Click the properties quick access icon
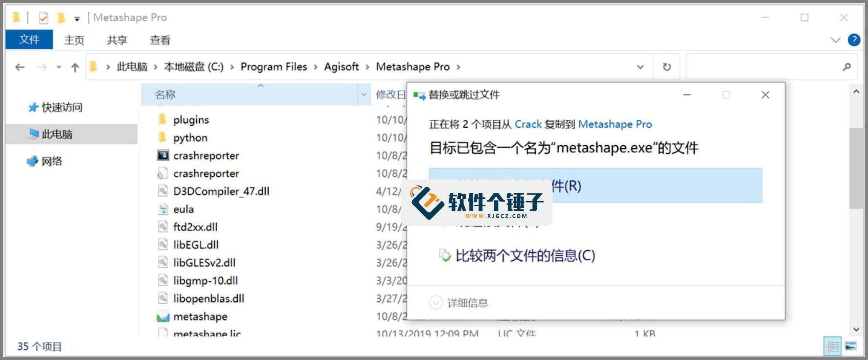Screen dimensions: 868x360 [43, 18]
